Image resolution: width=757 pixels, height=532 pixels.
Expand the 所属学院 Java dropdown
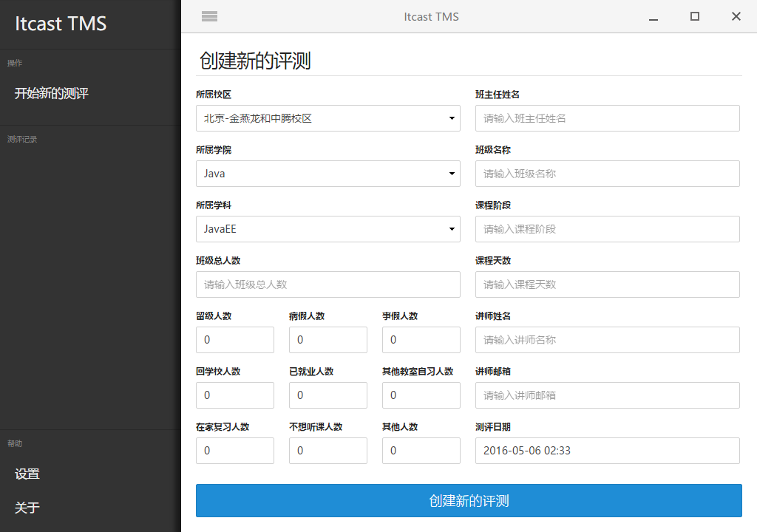327,174
